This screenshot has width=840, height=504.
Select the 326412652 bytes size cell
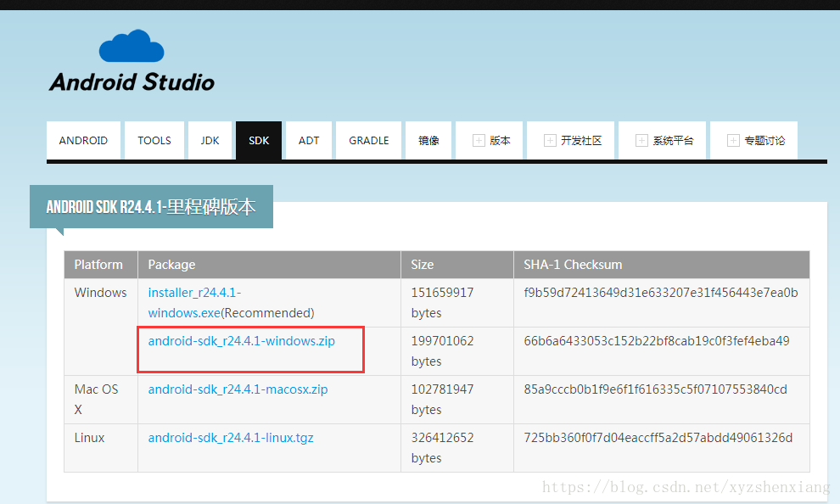coord(457,448)
